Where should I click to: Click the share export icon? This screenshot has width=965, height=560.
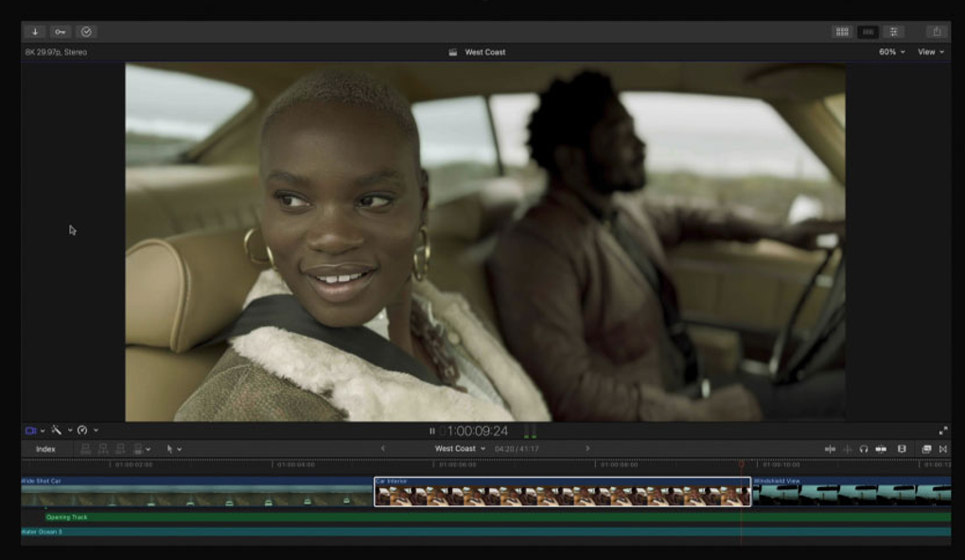click(x=937, y=31)
